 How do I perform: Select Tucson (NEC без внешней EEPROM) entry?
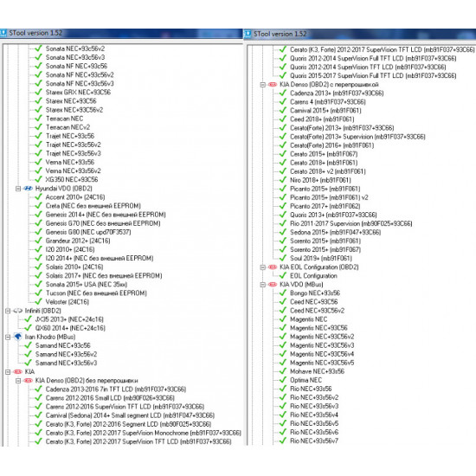point(96,293)
